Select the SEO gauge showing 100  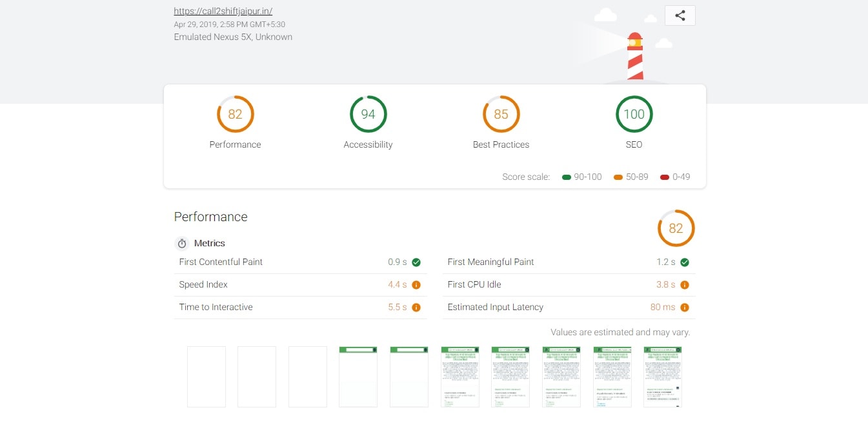[634, 114]
